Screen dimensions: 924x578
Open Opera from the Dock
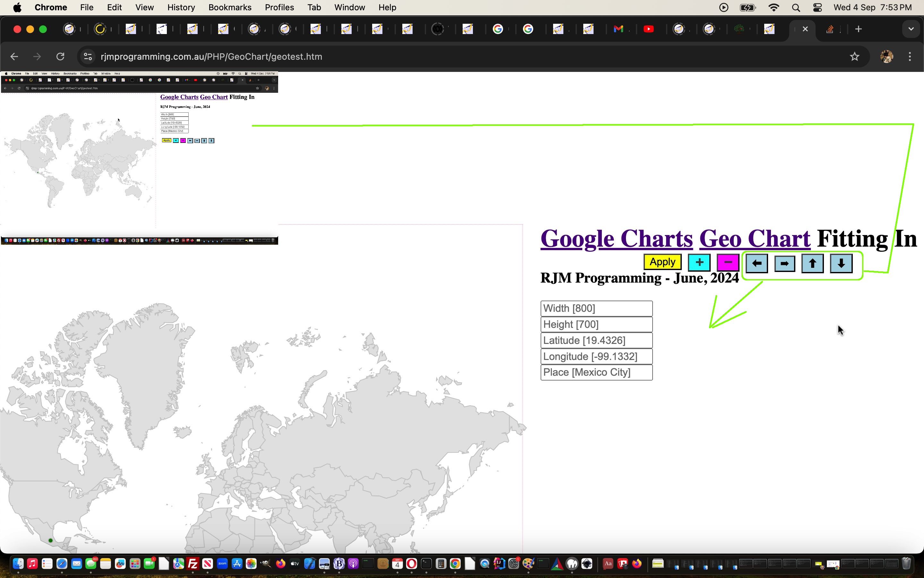click(412, 564)
